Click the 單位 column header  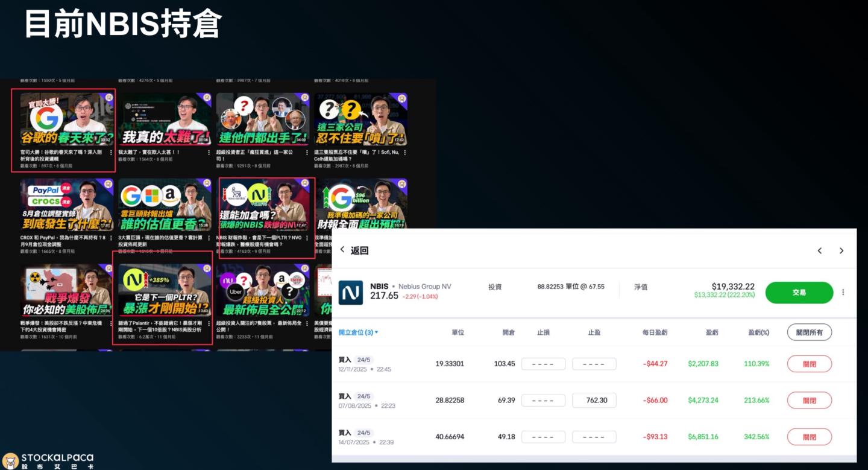click(458, 332)
